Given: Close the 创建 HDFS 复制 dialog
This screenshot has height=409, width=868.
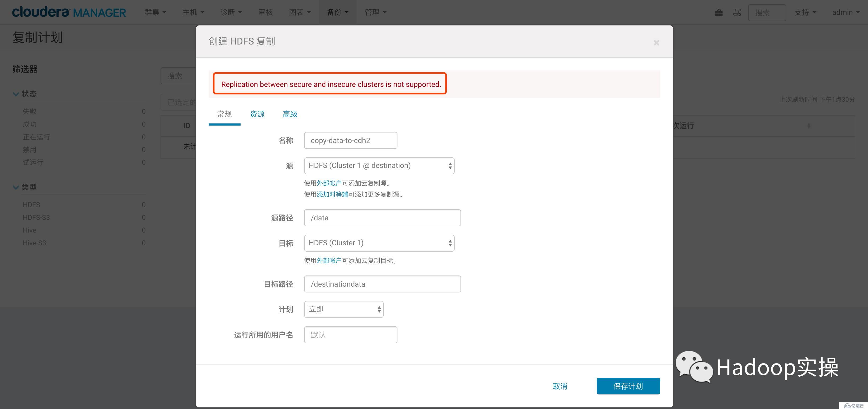Looking at the screenshot, I should [656, 43].
